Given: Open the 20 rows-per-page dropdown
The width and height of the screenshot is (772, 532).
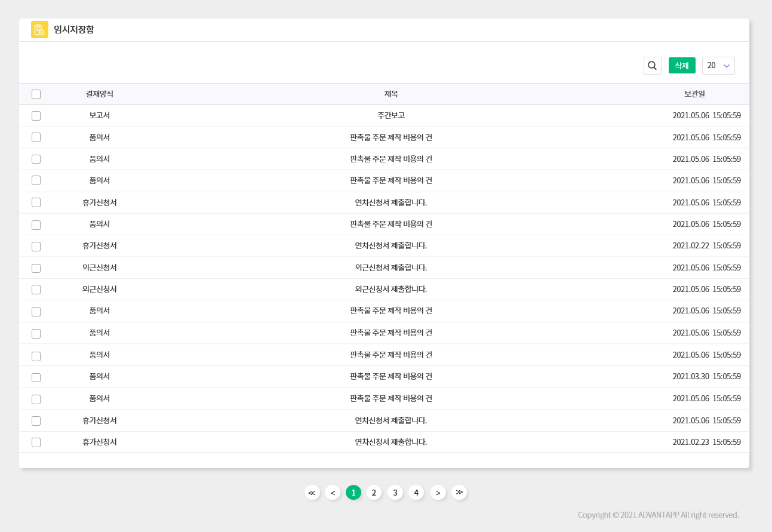Looking at the screenshot, I should click(x=718, y=66).
